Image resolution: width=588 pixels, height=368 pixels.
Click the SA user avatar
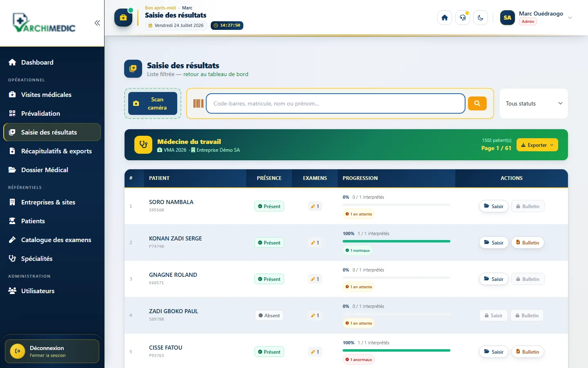coord(508,18)
